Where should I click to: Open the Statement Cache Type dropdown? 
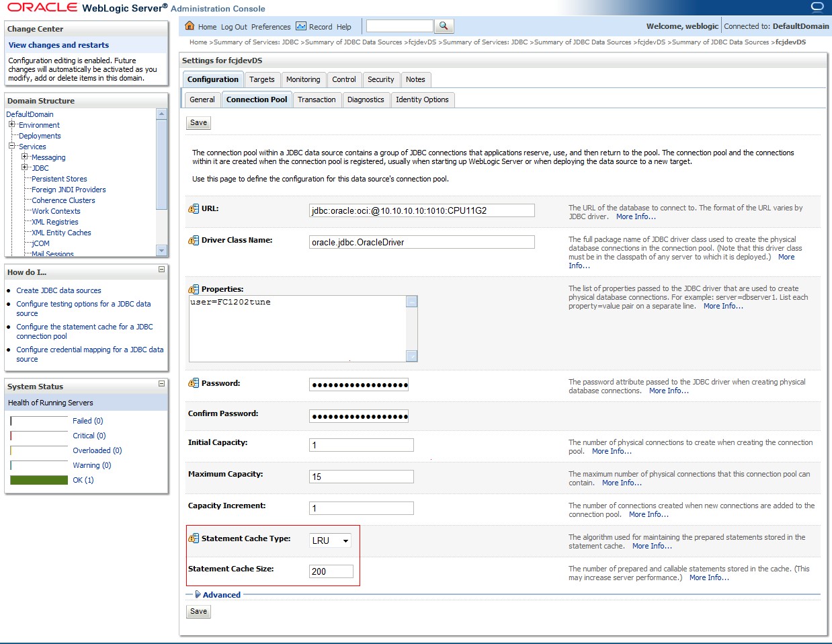pyautogui.click(x=331, y=540)
